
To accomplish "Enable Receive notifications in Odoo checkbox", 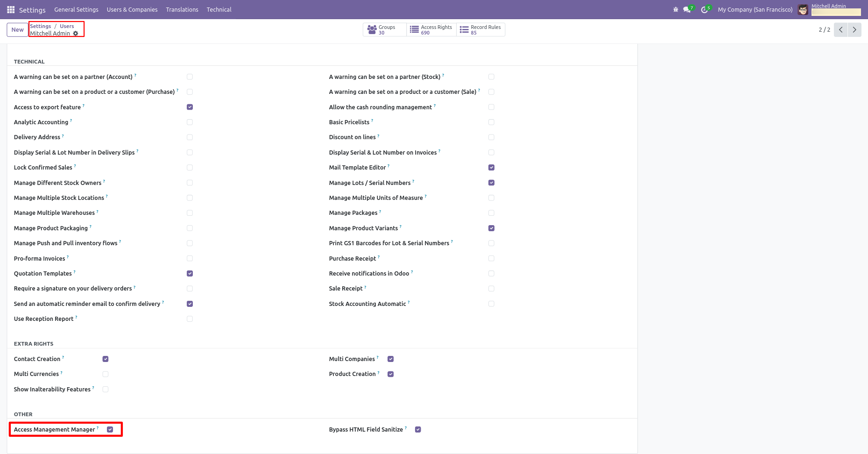I will pyautogui.click(x=491, y=273).
